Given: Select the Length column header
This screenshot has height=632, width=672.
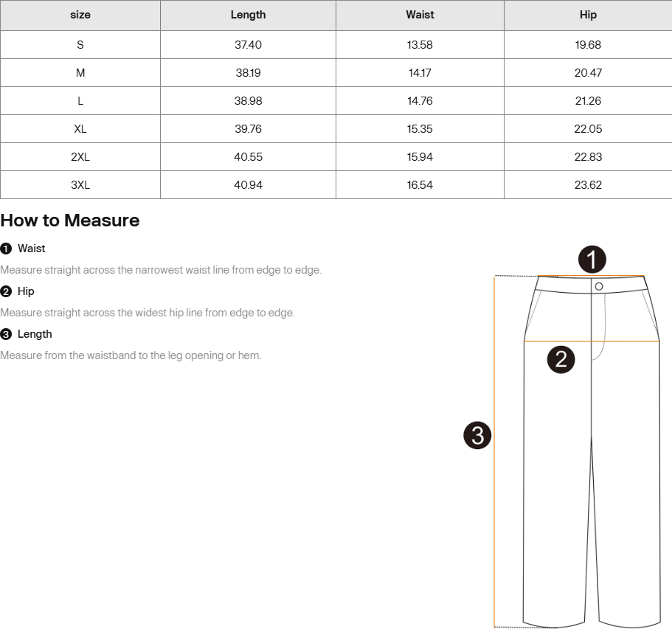Looking at the screenshot, I should 248,15.
